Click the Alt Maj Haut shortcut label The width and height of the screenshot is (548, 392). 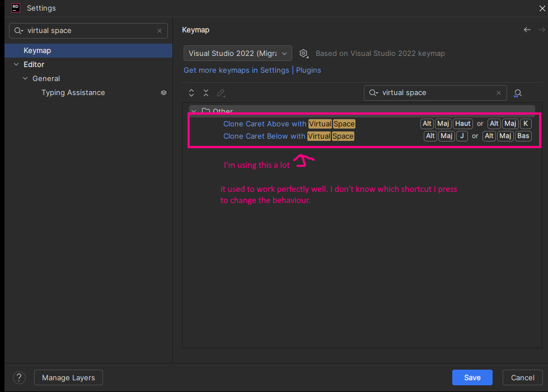click(447, 124)
